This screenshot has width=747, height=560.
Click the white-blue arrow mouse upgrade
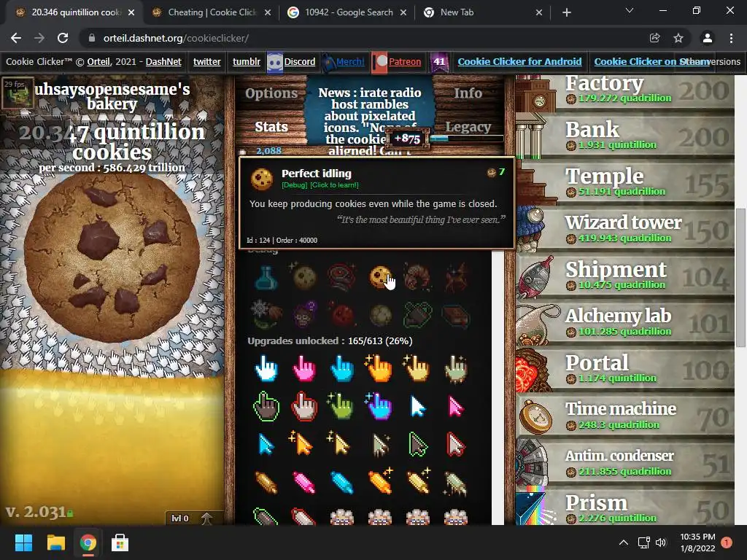click(x=418, y=407)
